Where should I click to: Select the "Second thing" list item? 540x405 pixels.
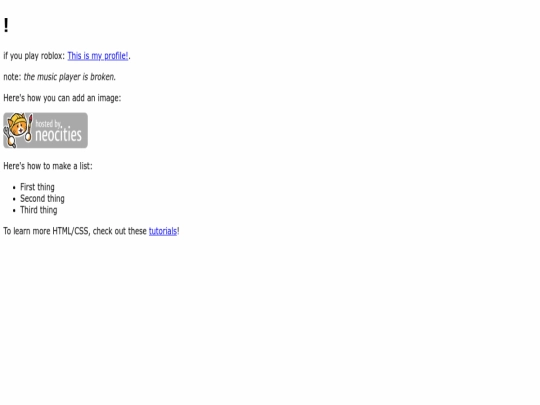(42, 199)
